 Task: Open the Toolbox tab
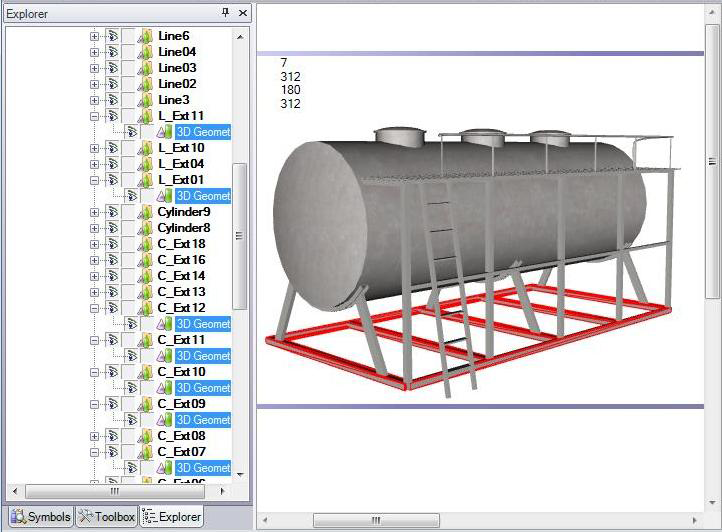click(x=106, y=517)
